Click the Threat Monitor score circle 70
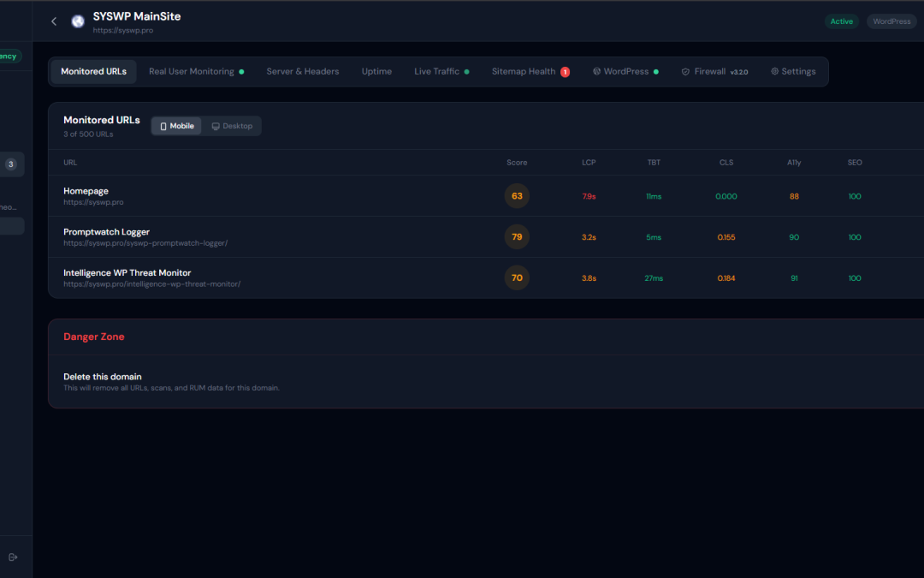 pyautogui.click(x=517, y=277)
